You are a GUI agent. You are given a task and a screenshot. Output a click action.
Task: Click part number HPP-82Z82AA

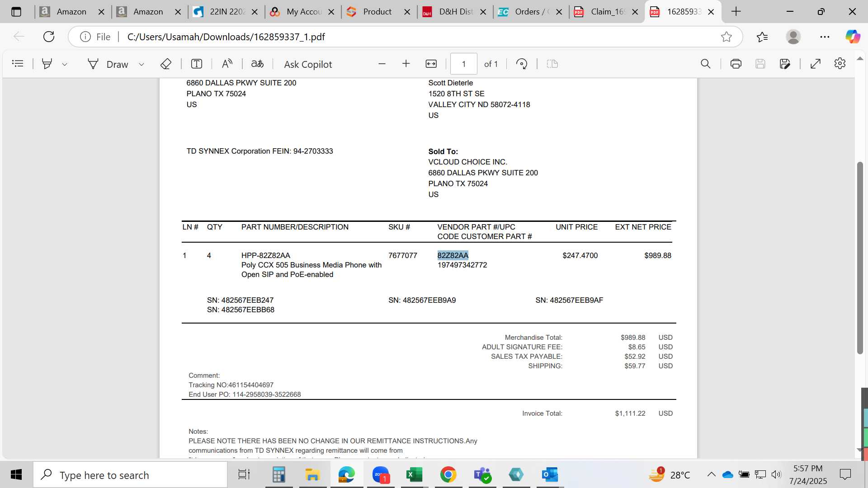(266, 255)
